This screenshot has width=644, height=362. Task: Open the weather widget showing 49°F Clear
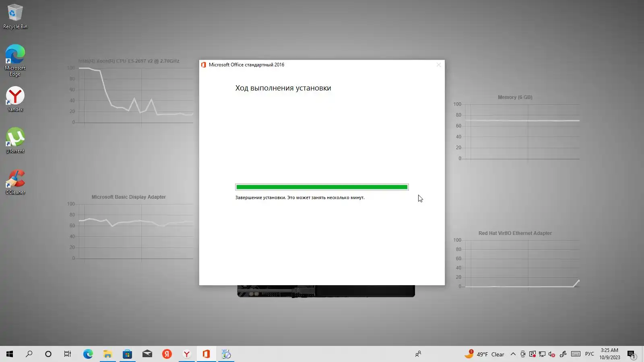tap(484, 354)
